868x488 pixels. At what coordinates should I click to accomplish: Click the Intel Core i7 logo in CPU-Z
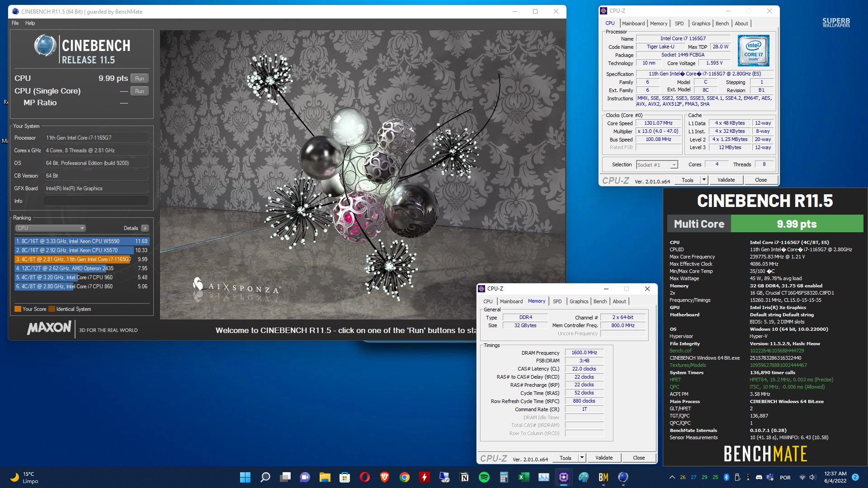(754, 51)
